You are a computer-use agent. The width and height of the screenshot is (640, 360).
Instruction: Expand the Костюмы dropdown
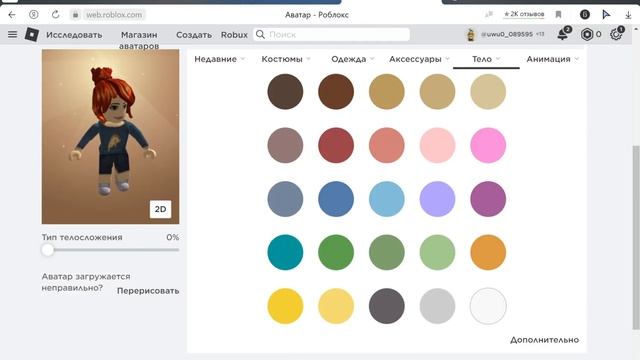click(x=286, y=59)
